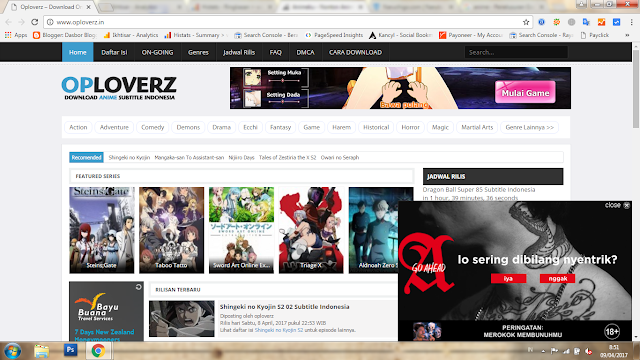Switch to Chrome in the taskbar
The image size is (640, 360).
(x=98, y=351)
